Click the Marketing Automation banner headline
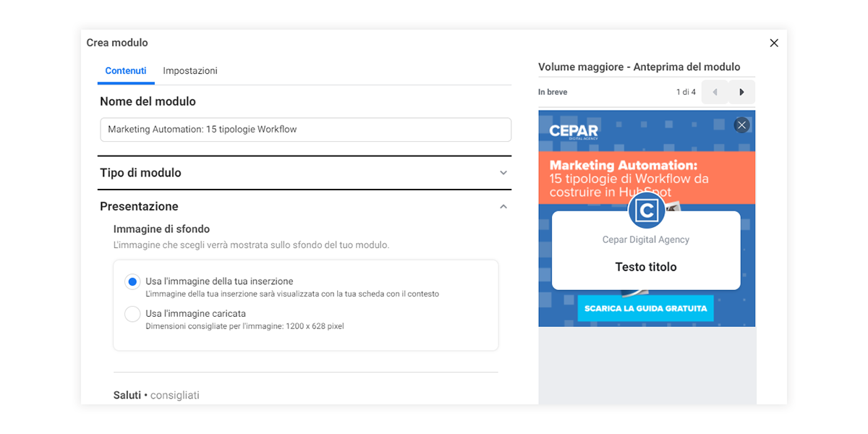The image size is (868, 434). click(628, 179)
